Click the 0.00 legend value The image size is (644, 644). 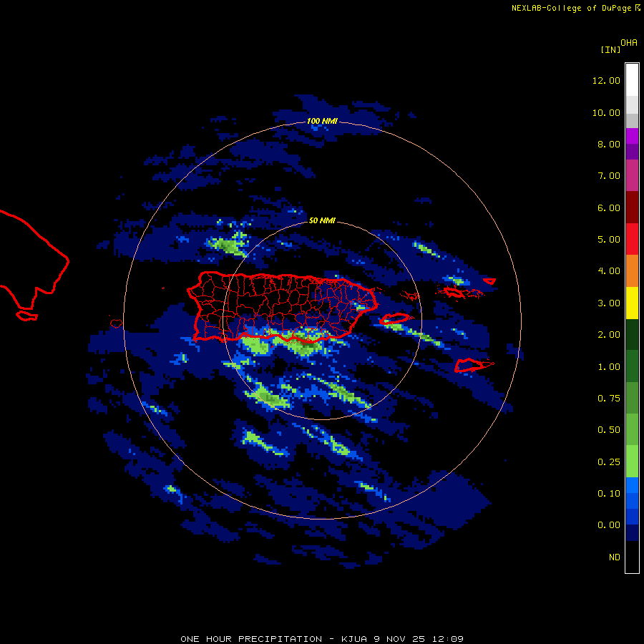[609, 525]
